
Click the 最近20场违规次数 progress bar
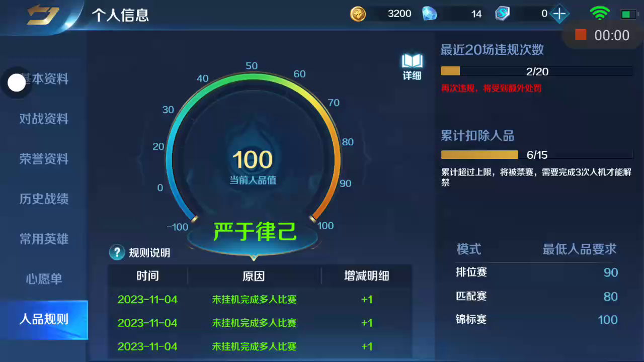(x=536, y=71)
